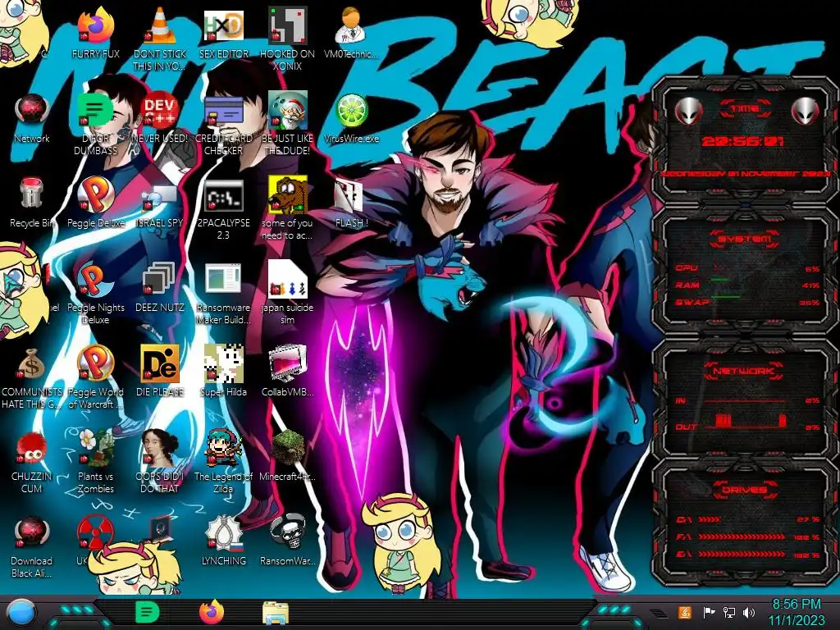840x630 pixels.
Task: Open the OOPS DID I DO THAT portrait icon
Action: point(160,448)
